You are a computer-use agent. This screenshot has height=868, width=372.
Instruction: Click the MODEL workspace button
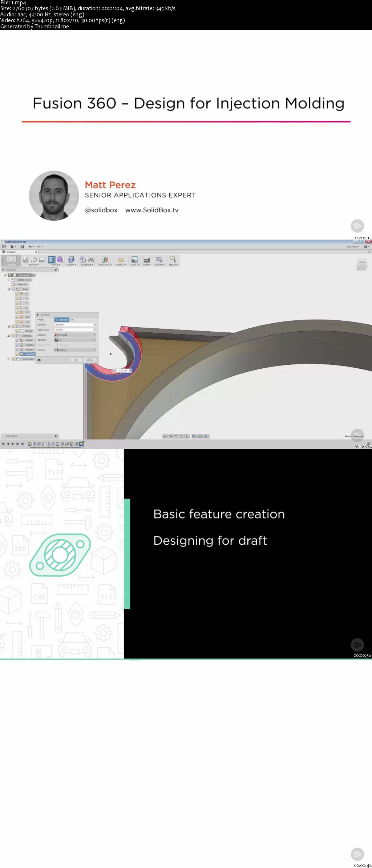click(x=12, y=261)
